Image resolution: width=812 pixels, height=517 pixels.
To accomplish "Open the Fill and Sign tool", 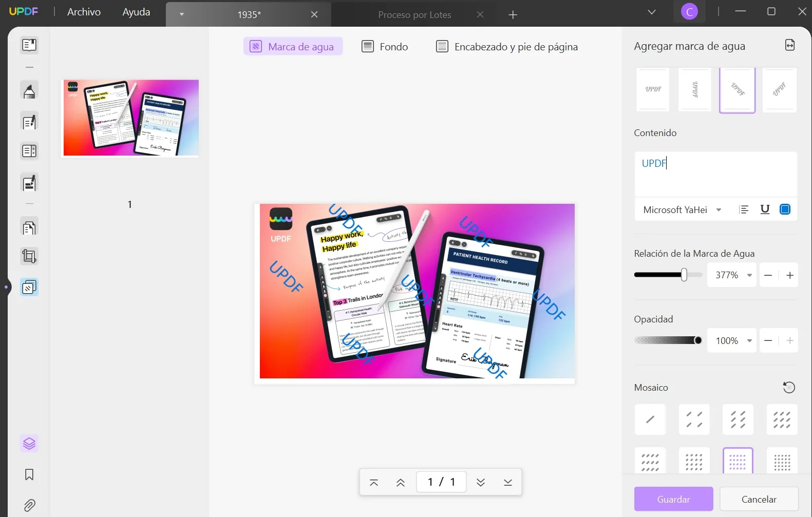I will (x=29, y=183).
